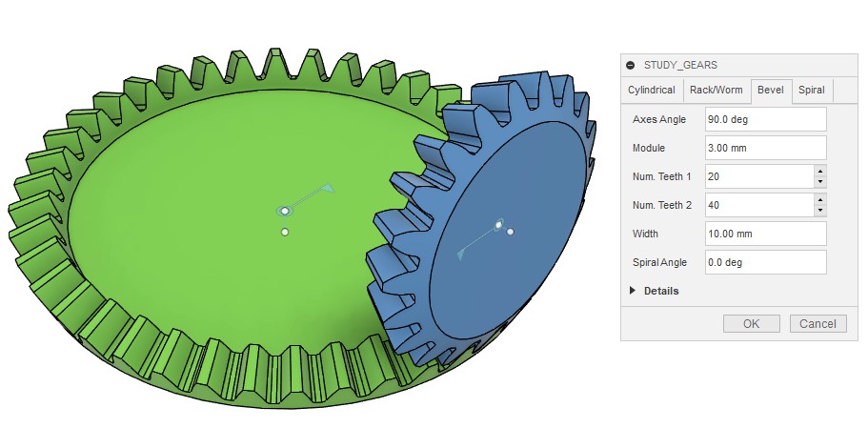Select the Width input field
Image resolution: width=868 pixels, height=428 pixels.
[764, 234]
